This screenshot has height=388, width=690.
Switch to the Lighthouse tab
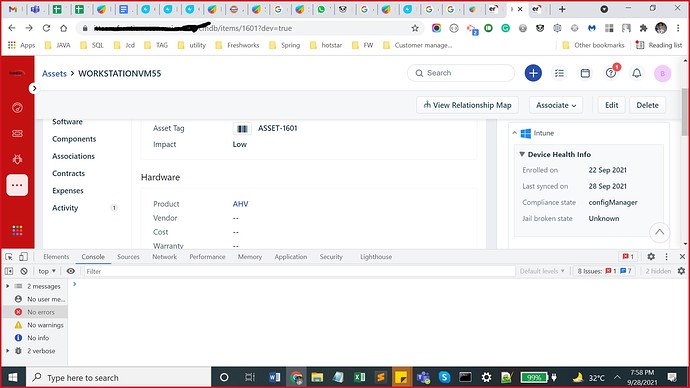point(376,256)
